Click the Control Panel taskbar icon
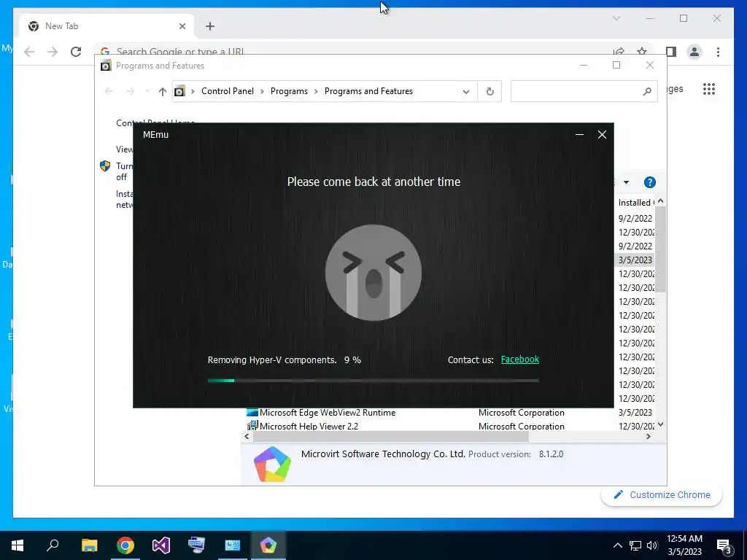 [x=233, y=545]
